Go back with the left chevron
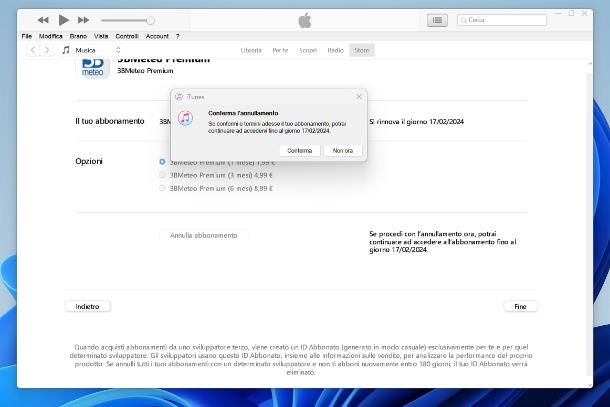Screen dimensions: 610x407 33,50
